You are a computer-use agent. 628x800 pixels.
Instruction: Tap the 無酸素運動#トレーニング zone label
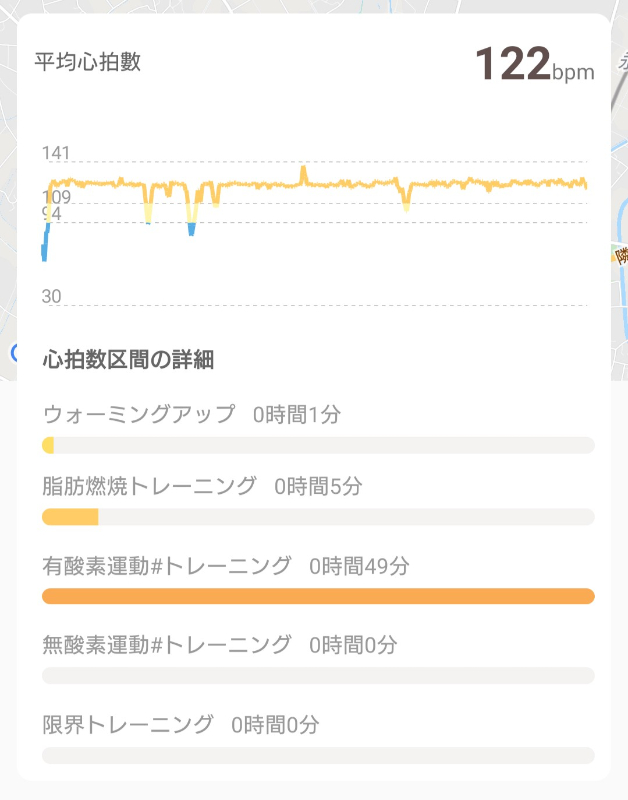pos(167,644)
